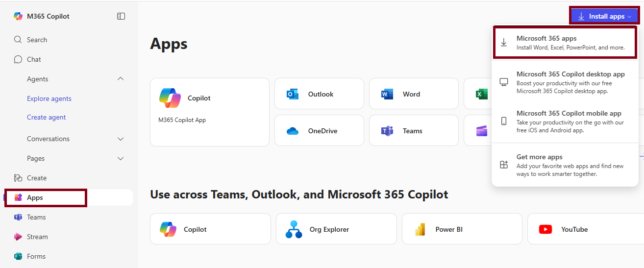Select Microsoft 365 Copilot mobile app

click(565, 121)
